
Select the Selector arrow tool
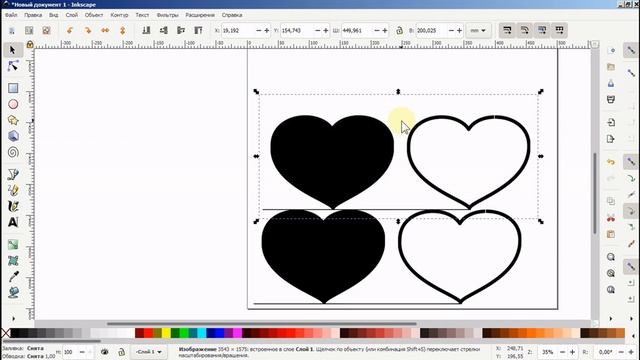pos(13,50)
